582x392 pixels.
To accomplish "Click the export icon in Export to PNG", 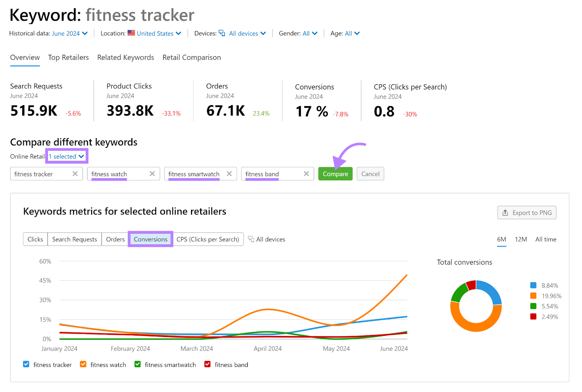I will click(505, 213).
